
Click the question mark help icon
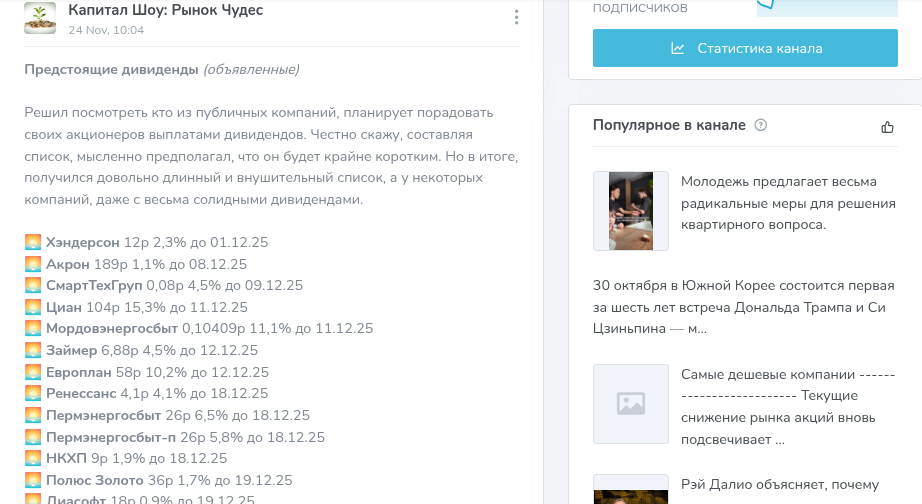pos(761,125)
